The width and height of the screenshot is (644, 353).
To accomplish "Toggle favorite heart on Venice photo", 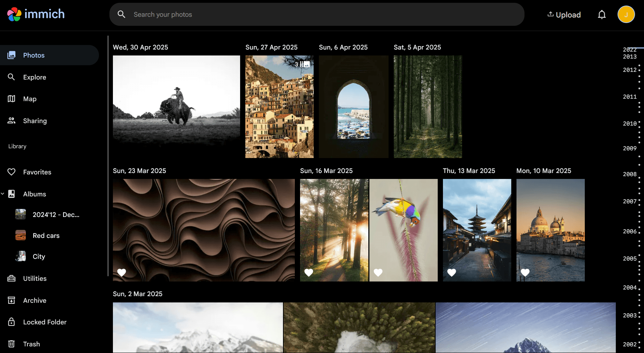I will pyautogui.click(x=525, y=272).
